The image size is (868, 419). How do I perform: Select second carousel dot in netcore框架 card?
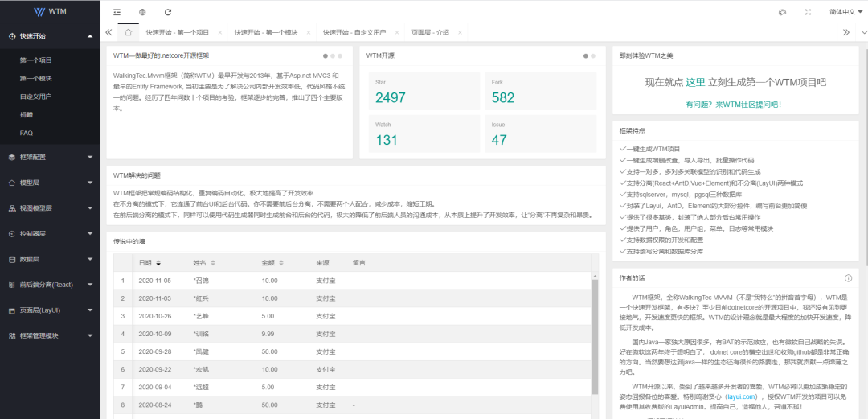click(333, 56)
